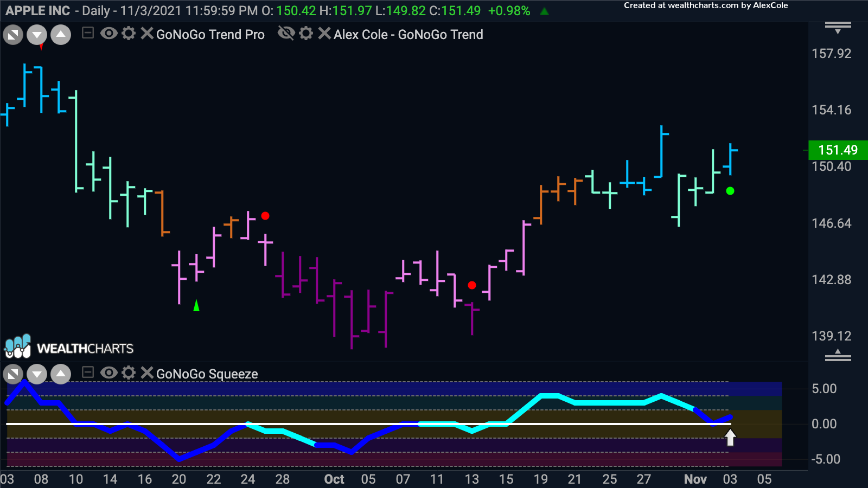Click the red dot marker near Oct 13
The image size is (868, 488).
pyautogui.click(x=472, y=285)
